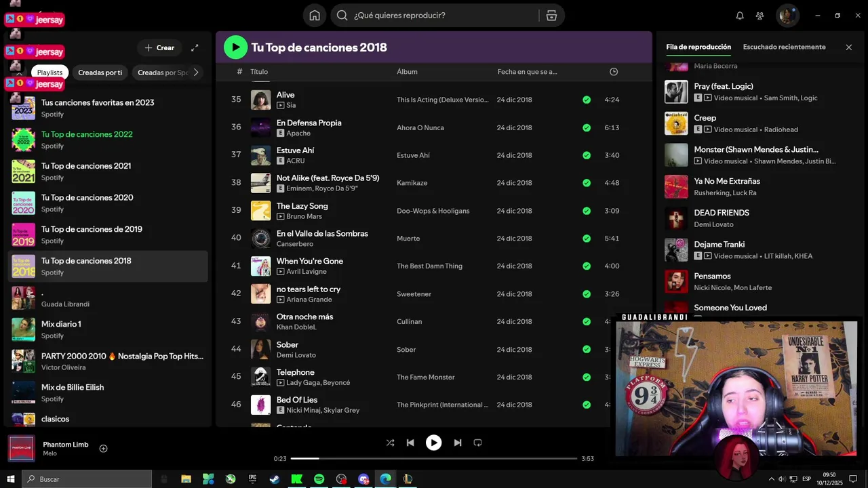The image size is (868, 488).
Task: Open Tus canciones favoritas en 2023 playlist
Action: click(x=108, y=108)
